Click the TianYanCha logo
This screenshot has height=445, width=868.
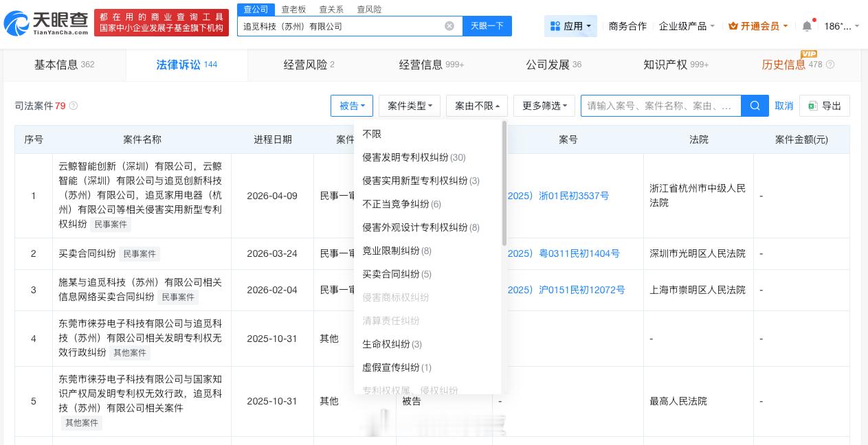(x=47, y=23)
